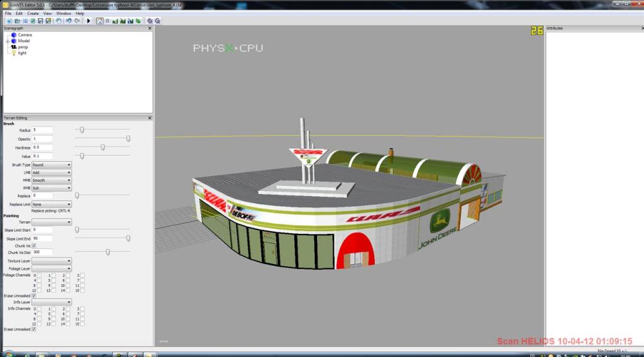Viewport: 644px width, 357px height.
Task: Click the Radius input field
Action: [x=42, y=130]
